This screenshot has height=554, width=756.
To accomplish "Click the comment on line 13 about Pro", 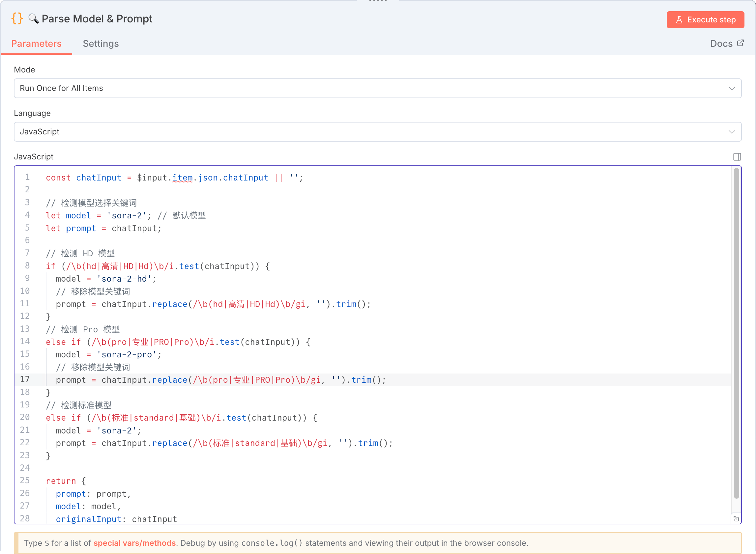I will 83,329.
